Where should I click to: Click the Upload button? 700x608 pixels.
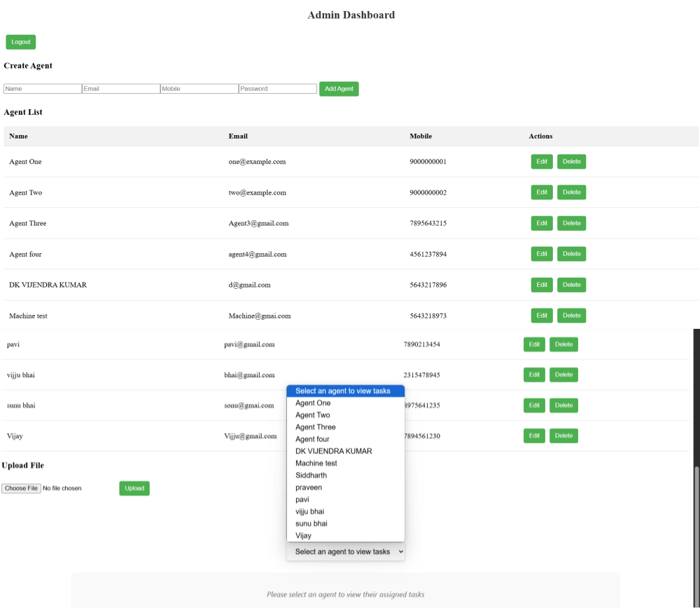point(134,488)
